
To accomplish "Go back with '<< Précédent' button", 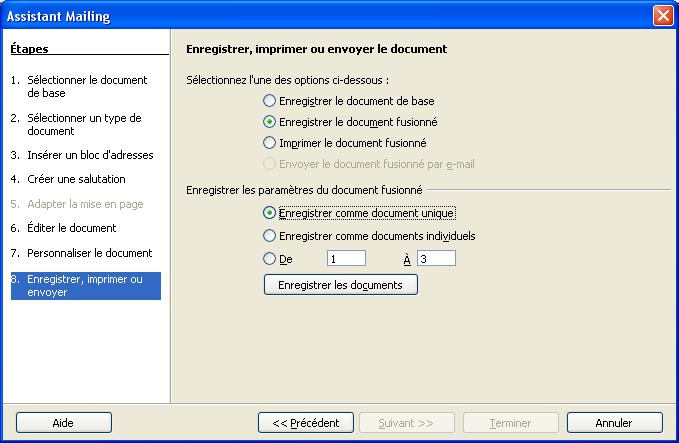I will [306, 423].
